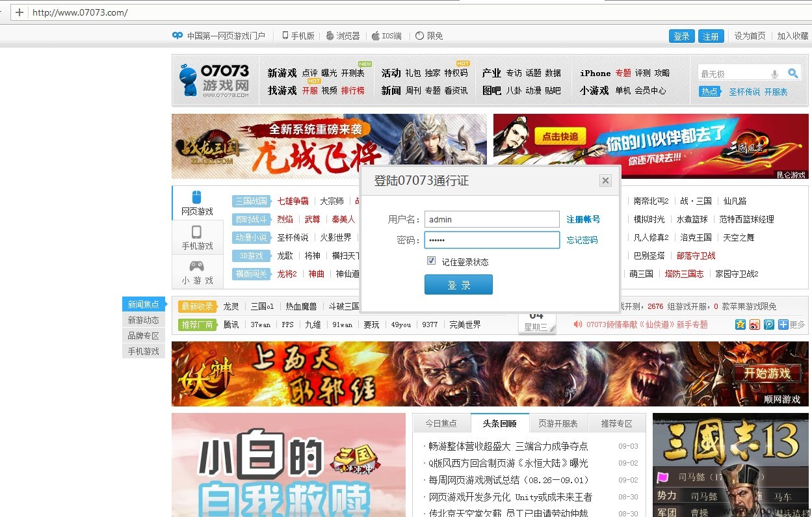Click the 七雄争霸 game link
The image size is (812, 517).
coord(293,201)
